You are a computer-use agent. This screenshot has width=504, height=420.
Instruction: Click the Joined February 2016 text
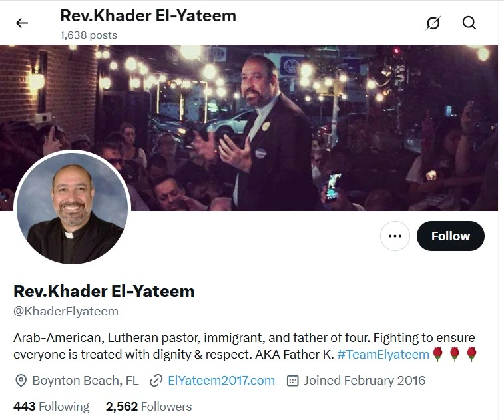[x=365, y=381]
